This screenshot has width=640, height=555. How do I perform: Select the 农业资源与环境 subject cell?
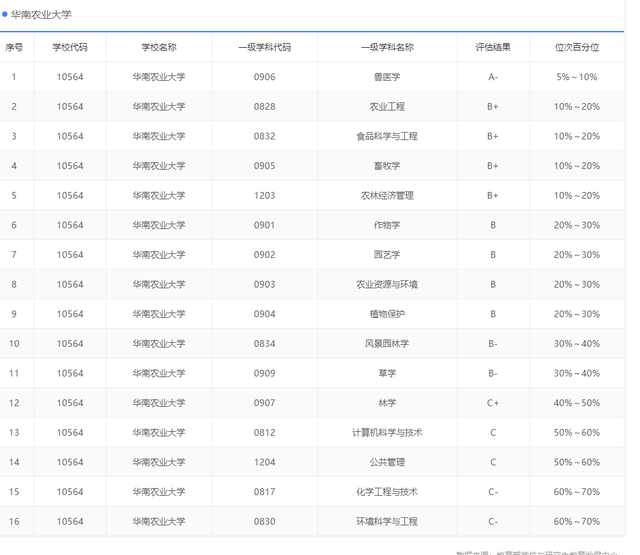click(387, 284)
